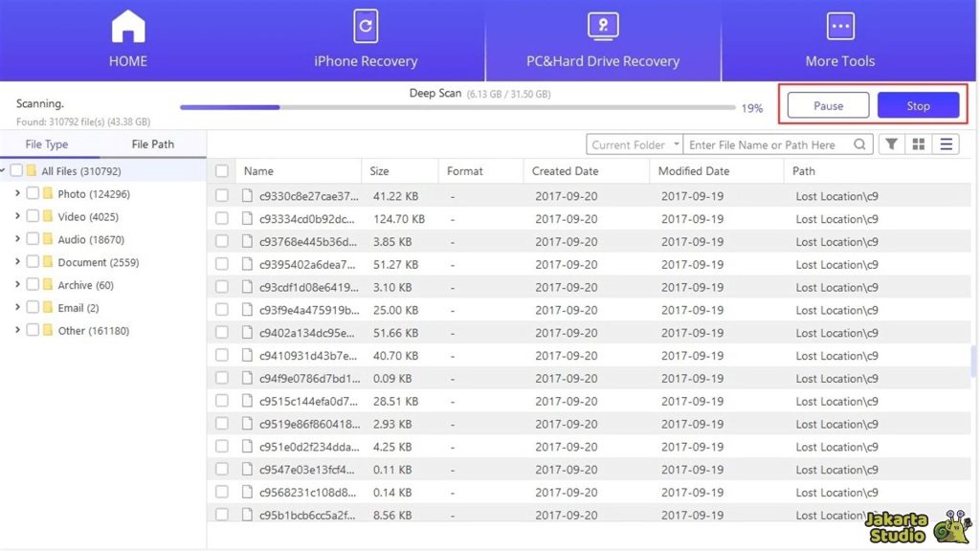The height and width of the screenshot is (551, 980).
Task: Open More Tools via its ellipsis icon
Action: (839, 26)
